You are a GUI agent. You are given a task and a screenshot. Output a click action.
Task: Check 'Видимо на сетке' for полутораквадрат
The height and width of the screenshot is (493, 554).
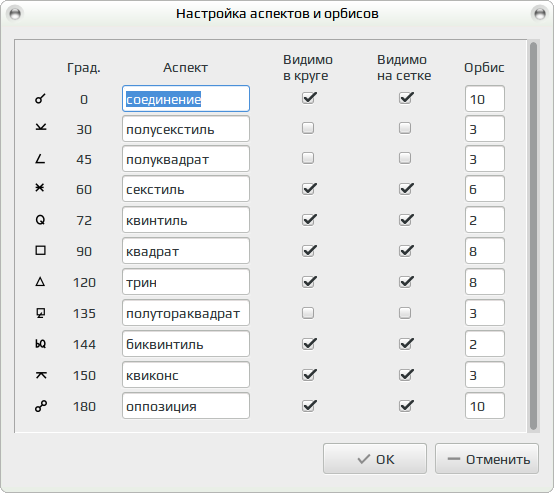tap(405, 313)
